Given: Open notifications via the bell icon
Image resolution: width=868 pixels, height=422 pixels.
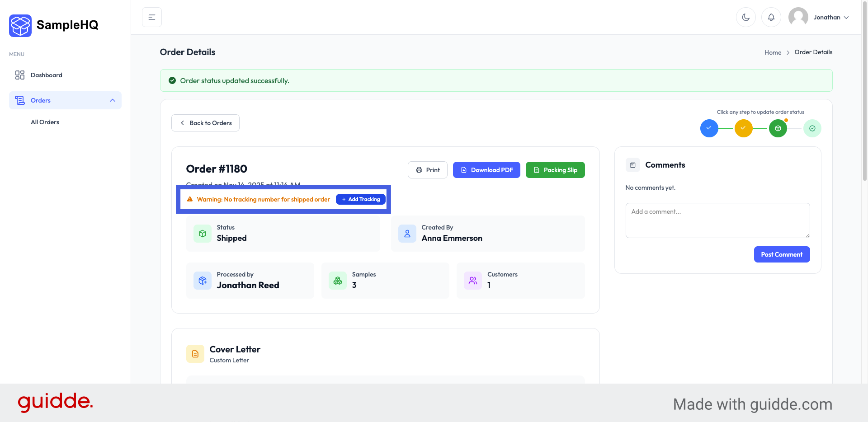Looking at the screenshot, I should 771,17.
